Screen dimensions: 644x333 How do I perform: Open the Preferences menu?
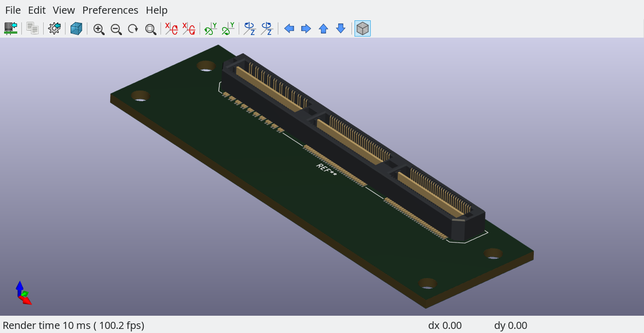point(110,10)
